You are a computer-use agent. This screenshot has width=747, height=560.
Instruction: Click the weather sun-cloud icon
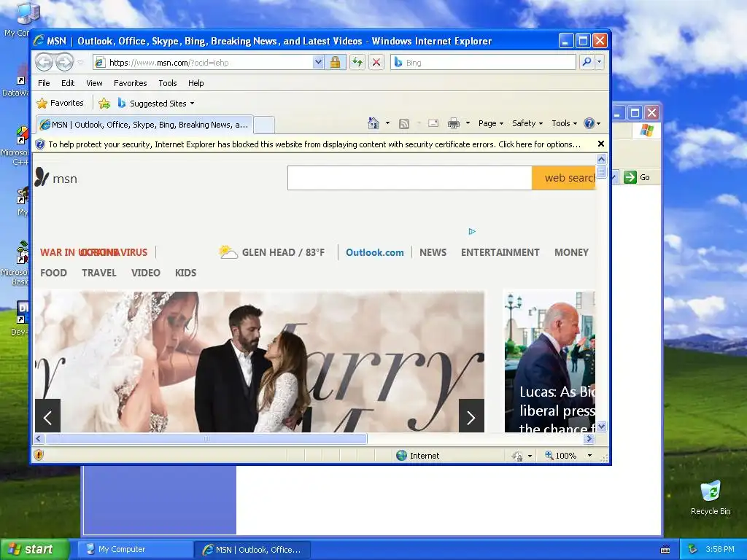point(228,252)
